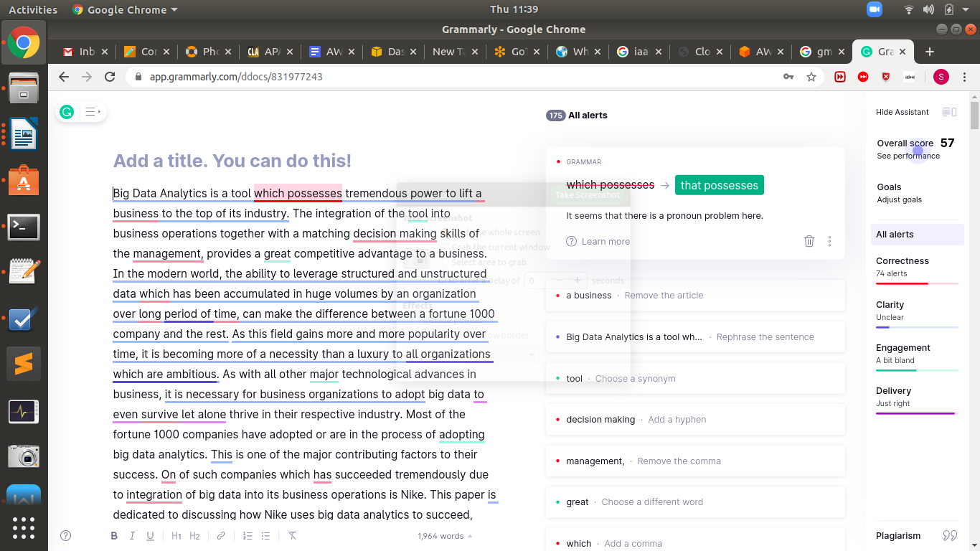Expand the word count menu
This screenshot has width=980, height=551.
(x=445, y=536)
